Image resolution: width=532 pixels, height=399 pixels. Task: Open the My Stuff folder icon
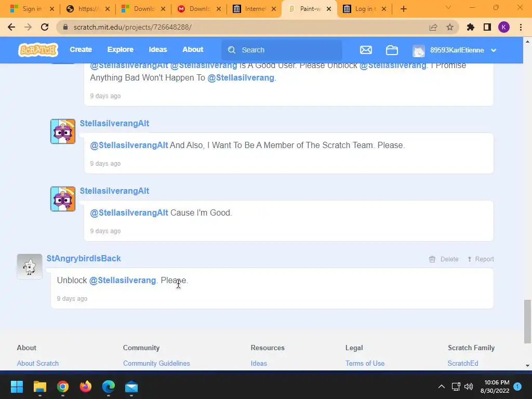(x=392, y=50)
